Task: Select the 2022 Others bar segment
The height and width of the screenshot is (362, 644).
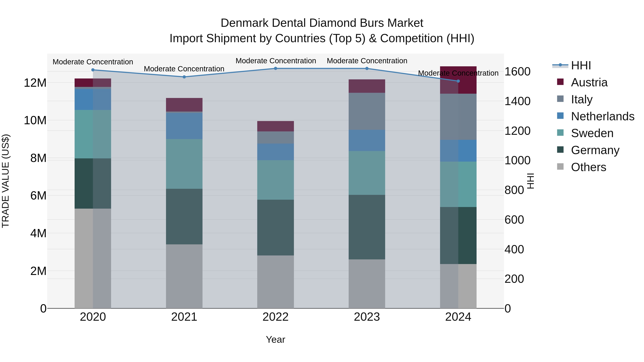Action: [275, 282]
